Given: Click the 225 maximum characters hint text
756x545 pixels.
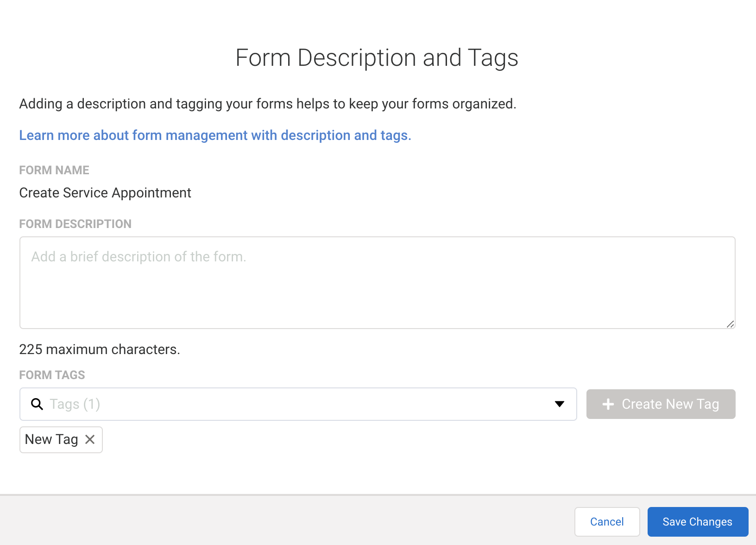Looking at the screenshot, I should click(100, 349).
